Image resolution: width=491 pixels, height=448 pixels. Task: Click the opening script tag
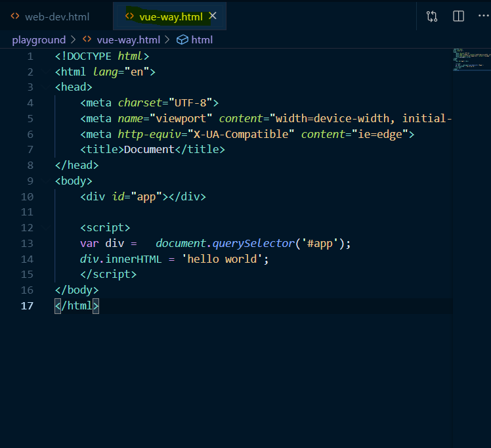(105, 228)
